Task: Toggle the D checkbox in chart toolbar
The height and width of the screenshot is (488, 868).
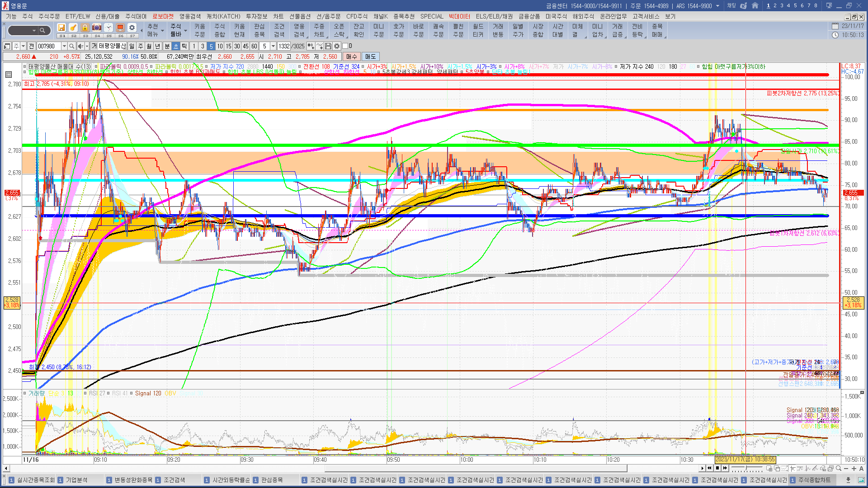Action: (345, 46)
